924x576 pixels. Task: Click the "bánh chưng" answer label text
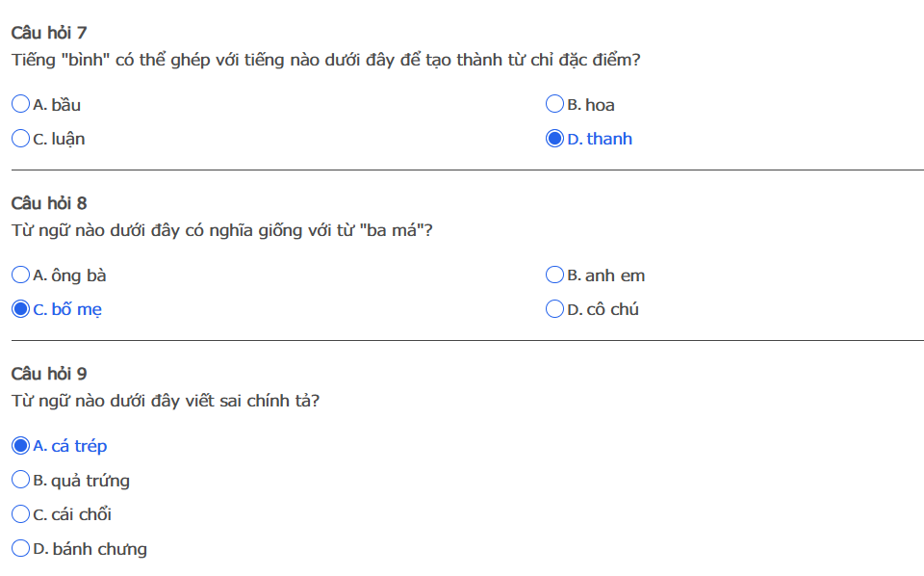[99, 549]
